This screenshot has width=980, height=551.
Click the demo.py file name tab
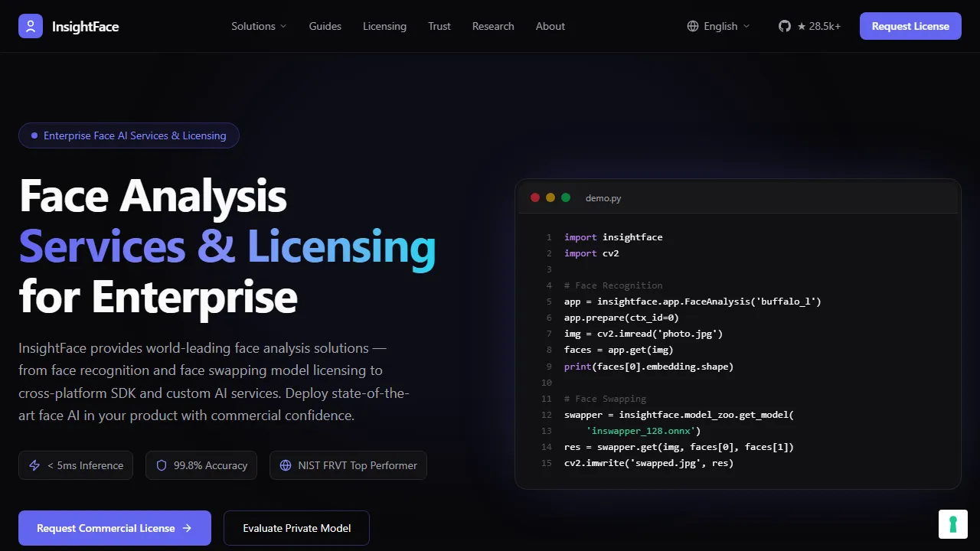603,198
